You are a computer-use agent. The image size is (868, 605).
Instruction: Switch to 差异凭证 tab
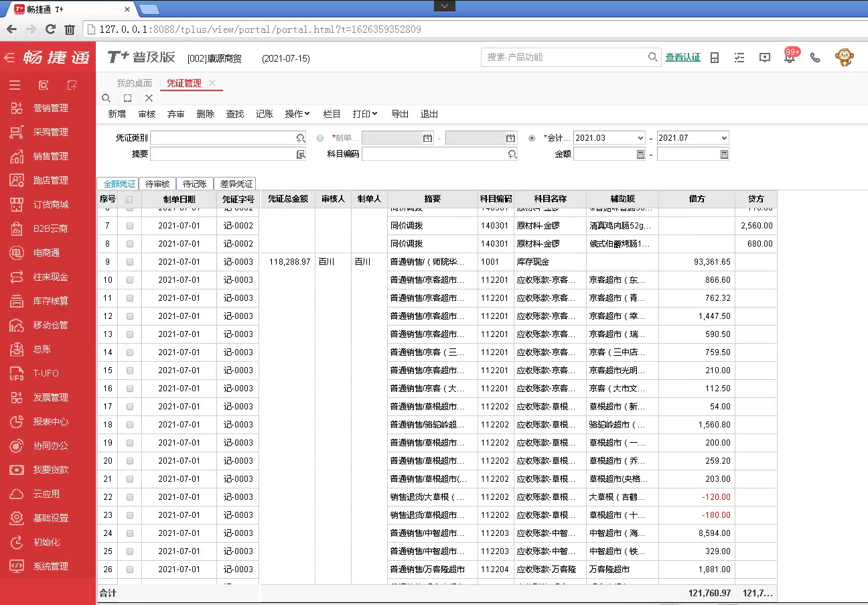236,184
